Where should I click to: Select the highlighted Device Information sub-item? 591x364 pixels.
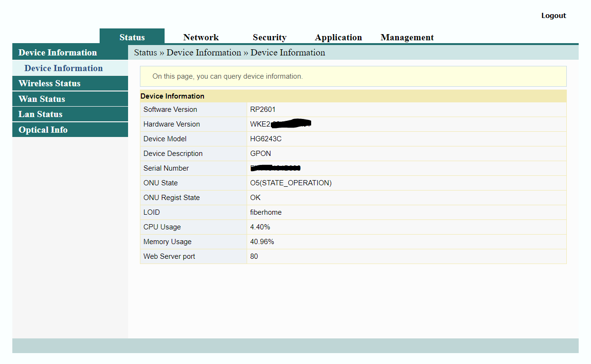tap(63, 68)
